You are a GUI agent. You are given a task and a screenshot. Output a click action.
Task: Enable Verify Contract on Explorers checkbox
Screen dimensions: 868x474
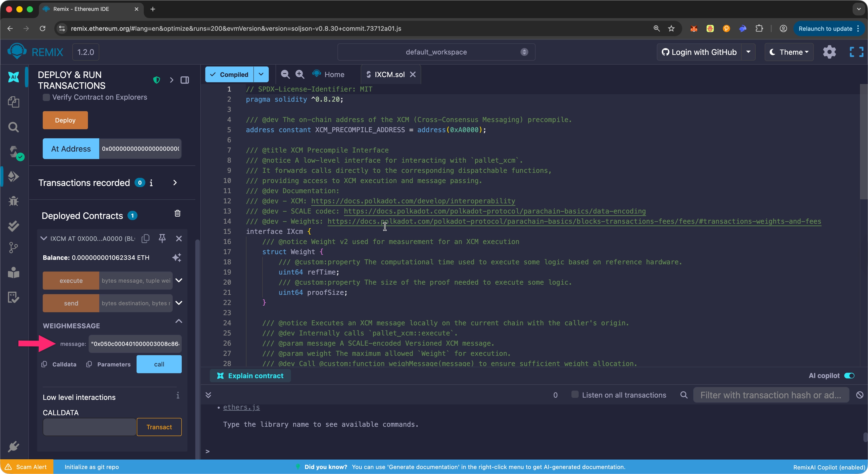tap(46, 97)
